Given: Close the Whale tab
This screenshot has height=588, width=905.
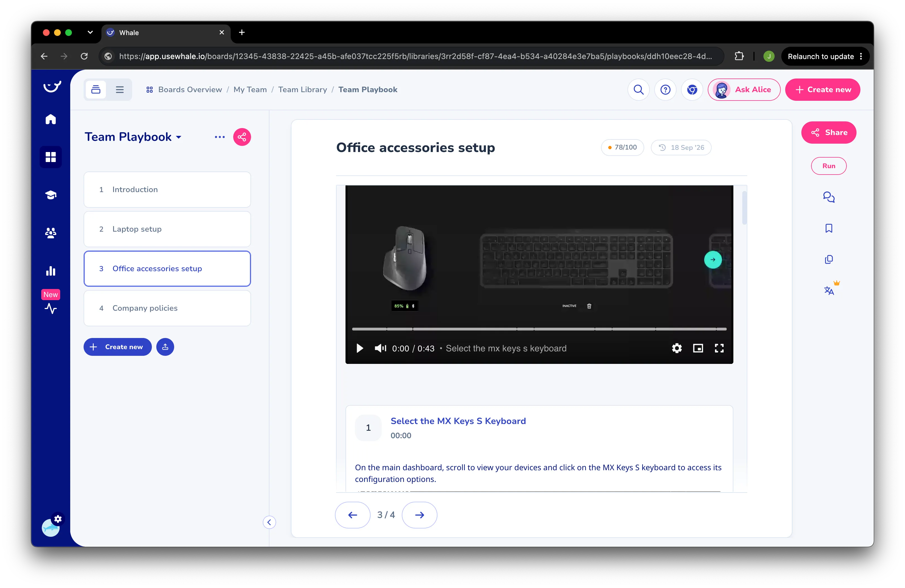Looking at the screenshot, I should click(x=222, y=33).
